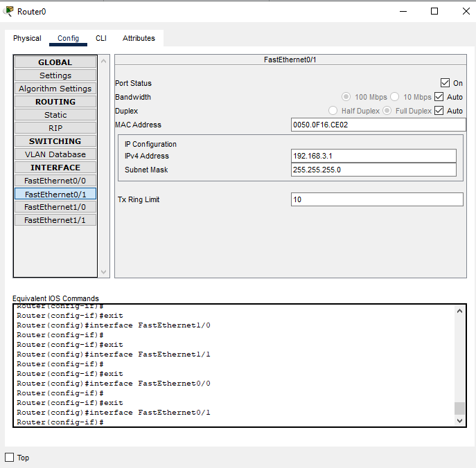This screenshot has height=468, width=476.
Task: Click the 'interface FastEthernet1/1' command line
Action: point(114,354)
